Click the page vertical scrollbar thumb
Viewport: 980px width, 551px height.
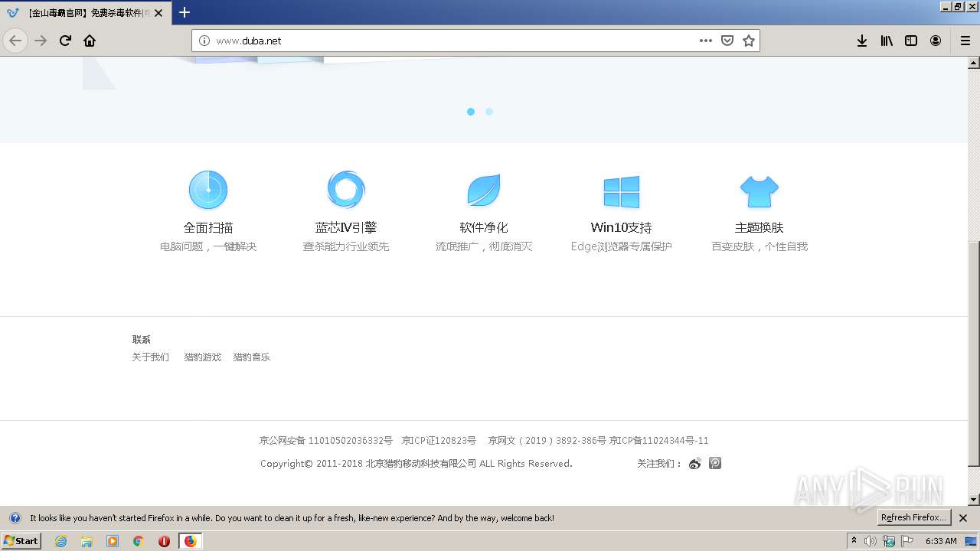(974, 354)
